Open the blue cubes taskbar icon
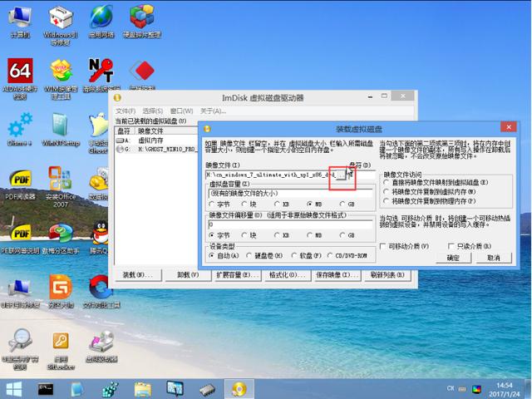 (111, 390)
